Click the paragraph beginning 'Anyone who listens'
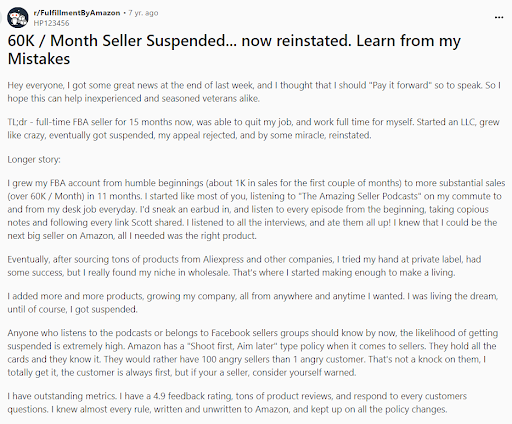Image resolution: width=512 pixels, height=424 pixels. [253, 353]
